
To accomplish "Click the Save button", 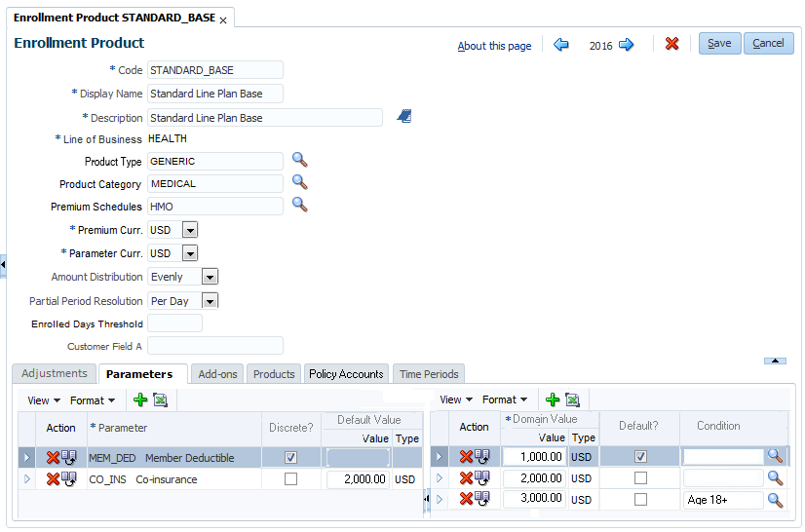I will pyautogui.click(x=719, y=43).
